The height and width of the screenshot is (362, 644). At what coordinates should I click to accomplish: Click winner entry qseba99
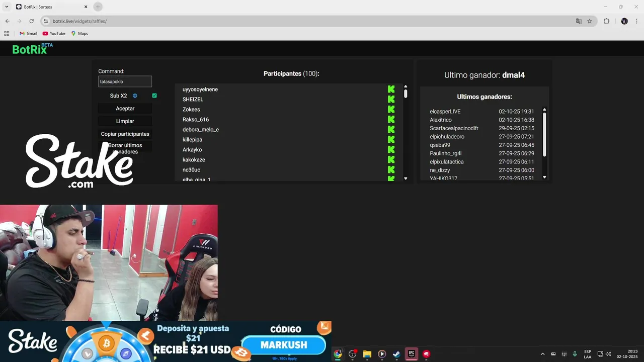coord(440,145)
